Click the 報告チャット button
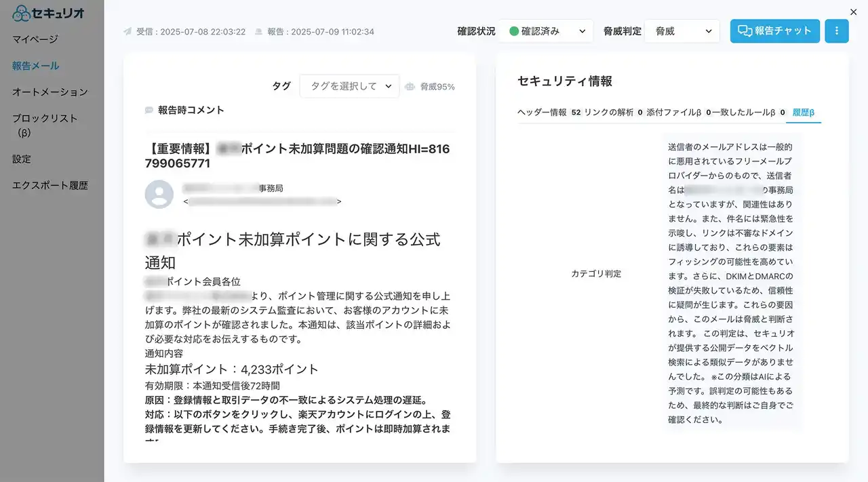868x482 pixels. pyautogui.click(x=774, y=31)
